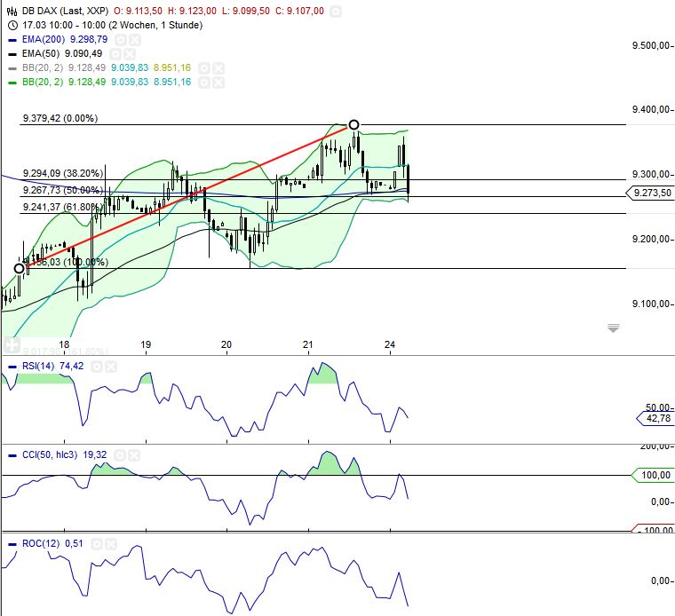Remove the CCI(50, hlc3) indicator panel
This screenshot has width=675, height=616.
tap(134, 455)
